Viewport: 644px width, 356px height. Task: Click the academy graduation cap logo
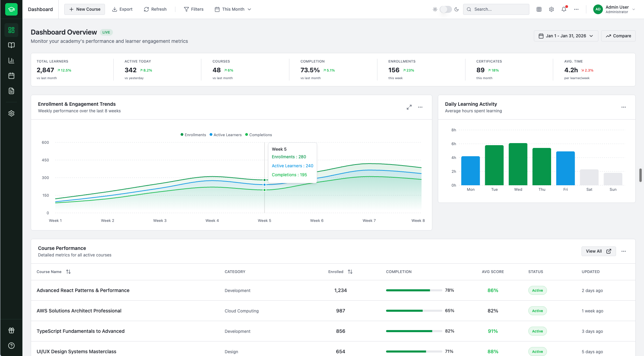tap(11, 9)
